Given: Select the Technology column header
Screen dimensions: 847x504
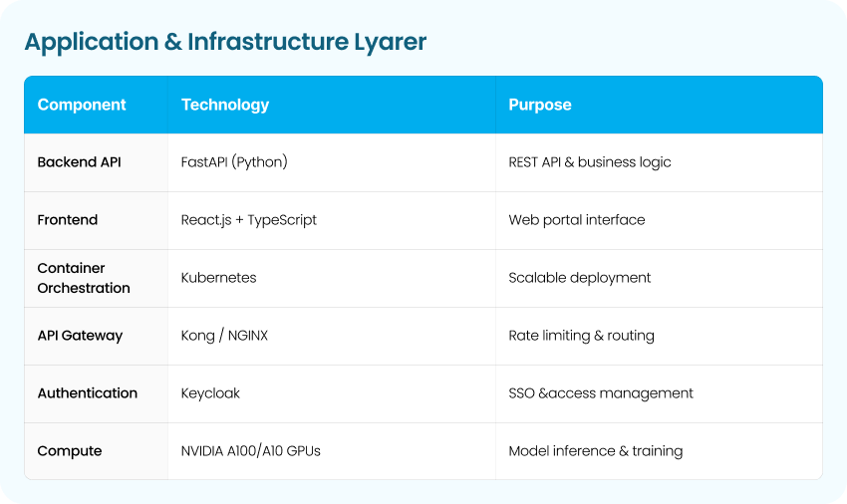Looking at the screenshot, I should [225, 105].
